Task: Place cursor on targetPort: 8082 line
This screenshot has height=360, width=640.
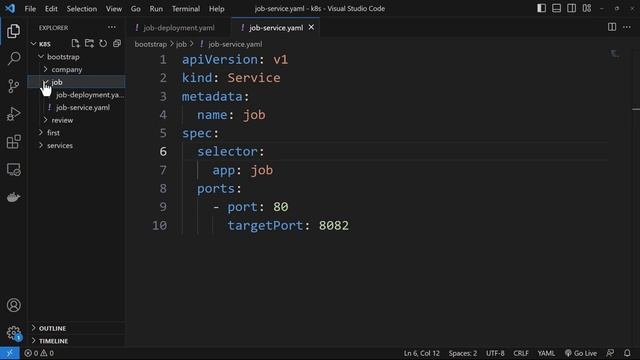Action: tap(288, 225)
